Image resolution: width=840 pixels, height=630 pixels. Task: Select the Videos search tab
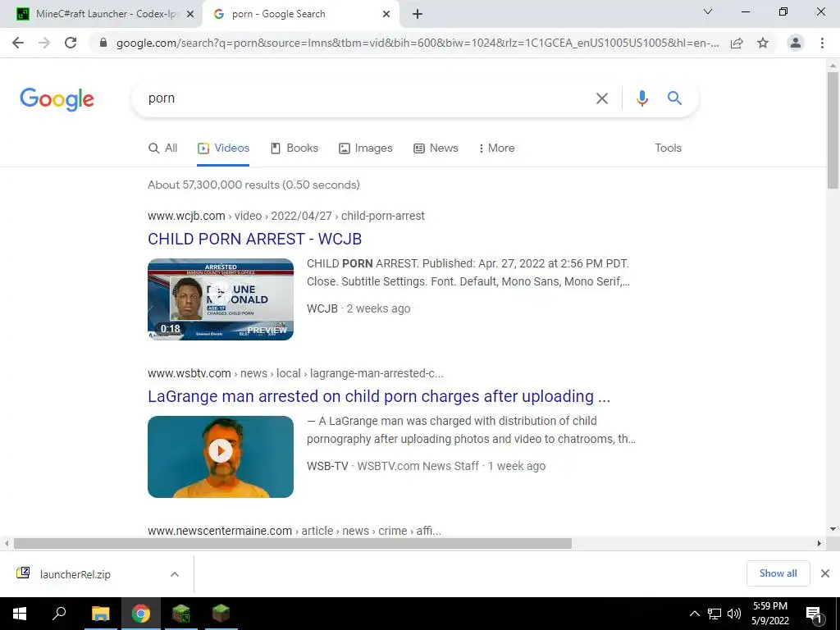coord(223,148)
